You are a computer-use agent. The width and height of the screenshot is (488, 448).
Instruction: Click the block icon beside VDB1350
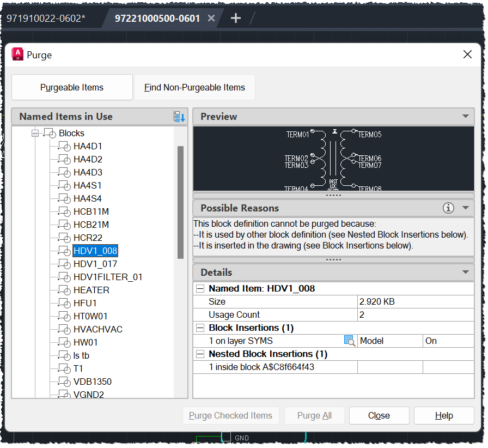(x=64, y=382)
